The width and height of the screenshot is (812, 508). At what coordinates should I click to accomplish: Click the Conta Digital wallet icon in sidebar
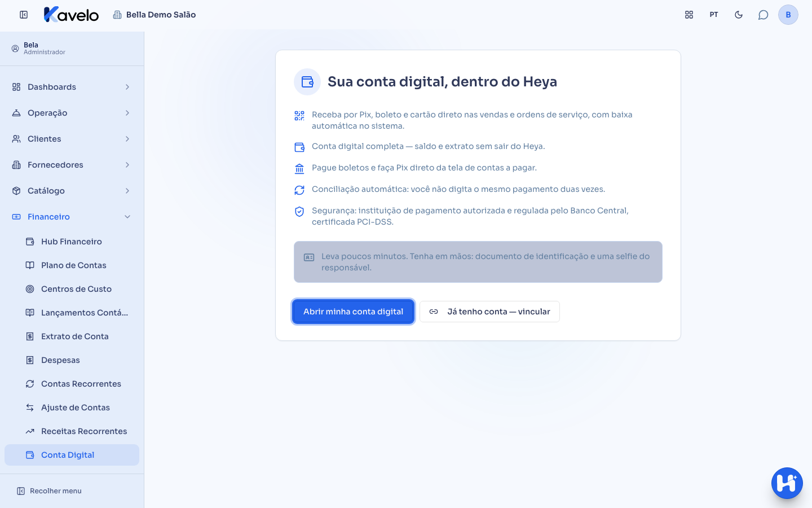pos(30,455)
